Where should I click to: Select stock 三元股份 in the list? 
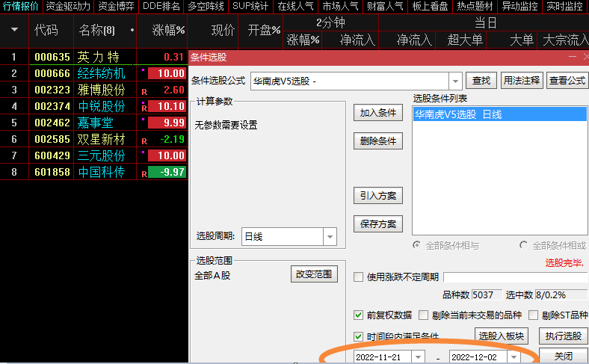coord(101,155)
